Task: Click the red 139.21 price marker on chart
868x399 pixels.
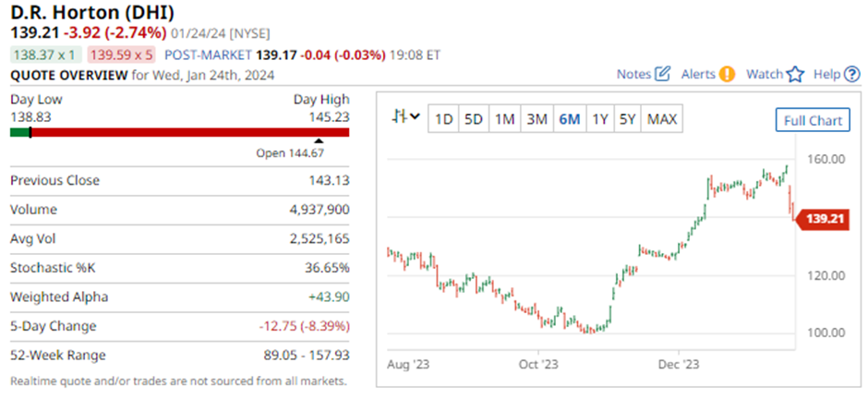Action: pos(823,219)
